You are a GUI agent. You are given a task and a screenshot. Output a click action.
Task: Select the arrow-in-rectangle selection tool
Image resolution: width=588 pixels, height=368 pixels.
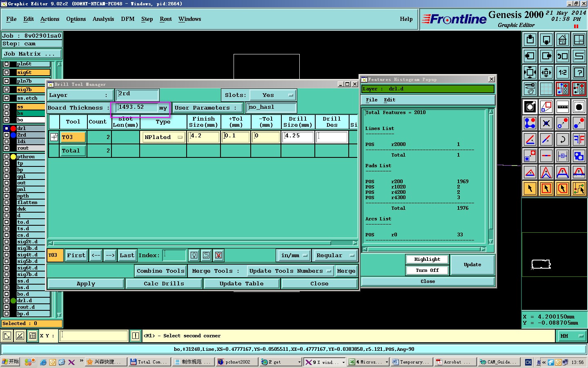(x=546, y=188)
